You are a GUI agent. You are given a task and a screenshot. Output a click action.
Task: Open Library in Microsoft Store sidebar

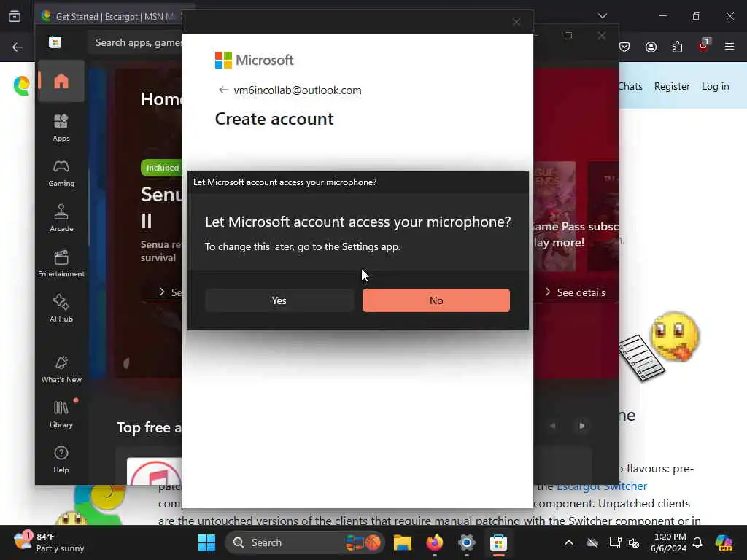(x=61, y=414)
